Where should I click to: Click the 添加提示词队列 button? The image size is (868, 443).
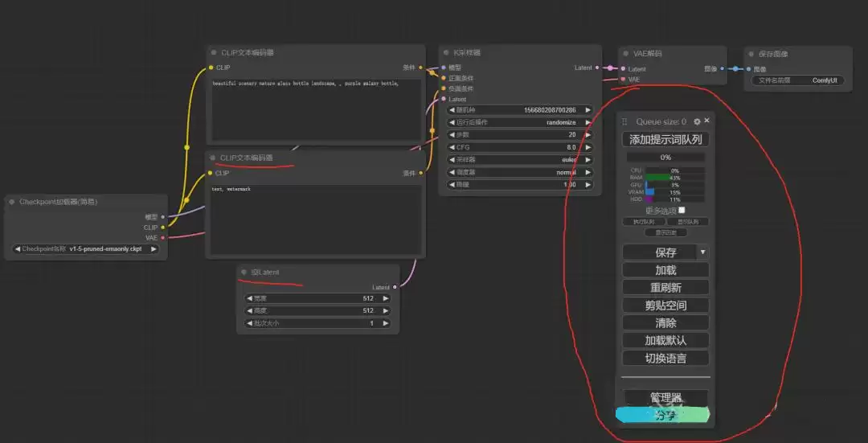(665, 140)
